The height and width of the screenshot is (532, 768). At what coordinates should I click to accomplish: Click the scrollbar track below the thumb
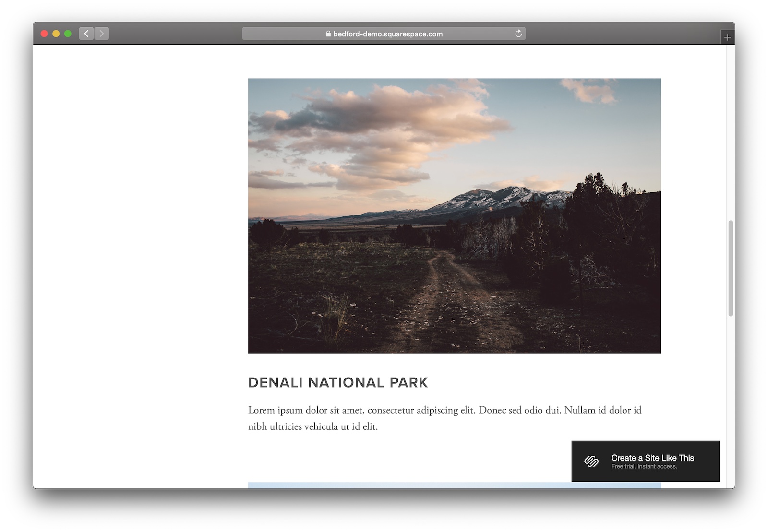(731, 393)
